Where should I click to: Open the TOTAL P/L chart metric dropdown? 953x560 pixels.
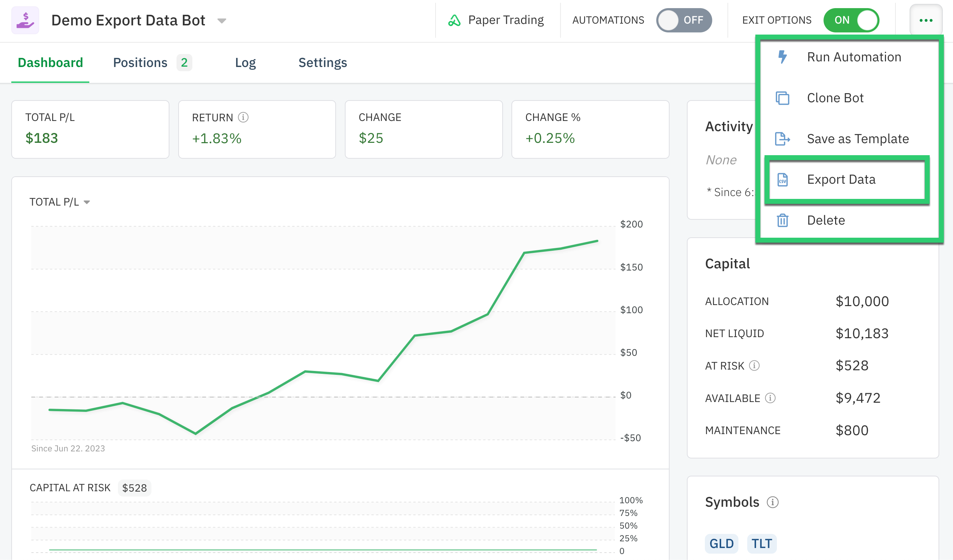point(60,202)
